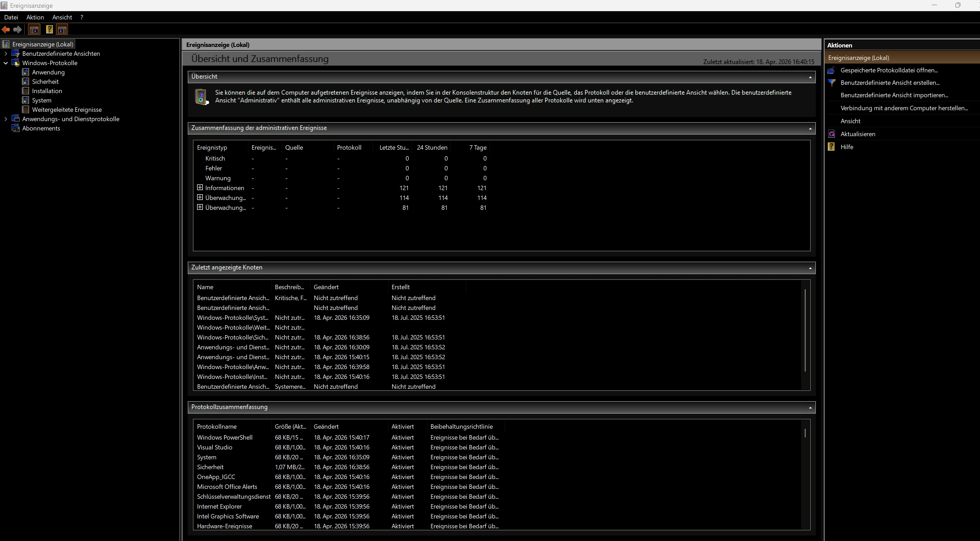Open the Aktion menu
The height and width of the screenshot is (541, 980).
(35, 17)
